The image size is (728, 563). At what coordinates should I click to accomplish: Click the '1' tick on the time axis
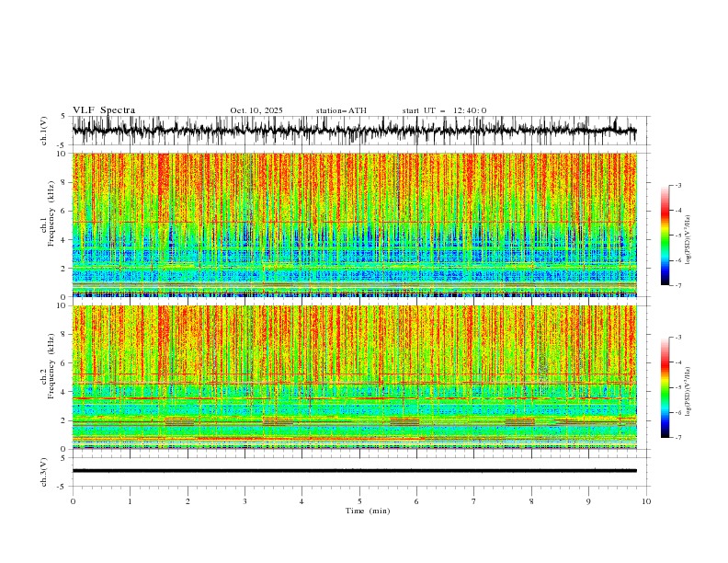pos(130,501)
